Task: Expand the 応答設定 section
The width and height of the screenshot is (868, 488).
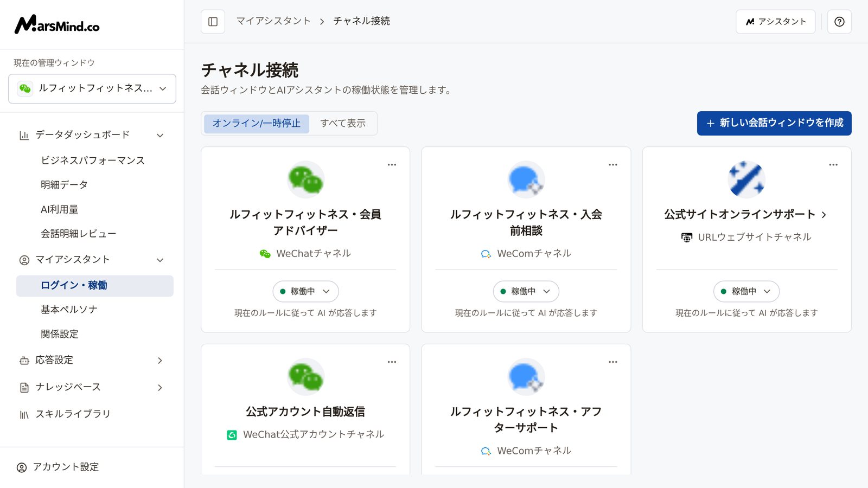Action: (x=160, y=361)
